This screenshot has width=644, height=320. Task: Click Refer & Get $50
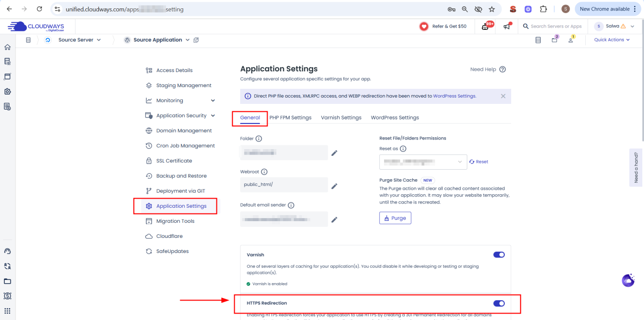point(444,26)
